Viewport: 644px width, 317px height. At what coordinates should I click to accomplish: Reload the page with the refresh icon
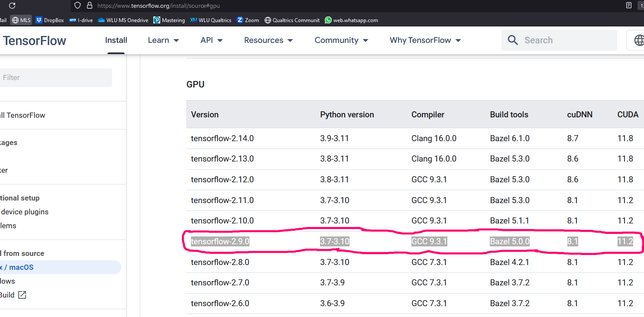coord(12,6)
